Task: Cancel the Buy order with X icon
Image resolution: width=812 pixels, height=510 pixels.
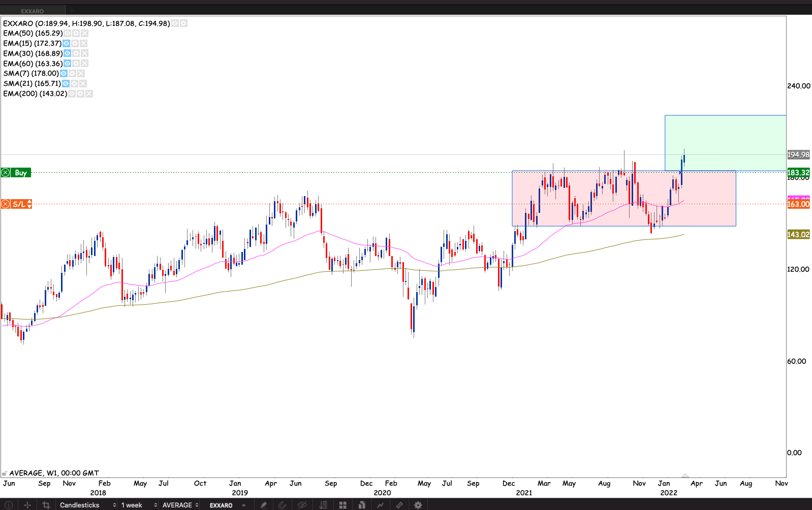Action: click(6, 173)
